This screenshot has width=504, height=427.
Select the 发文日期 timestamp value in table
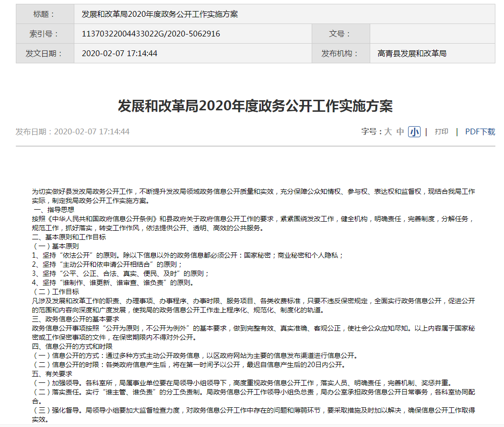[x=120, y=53]
